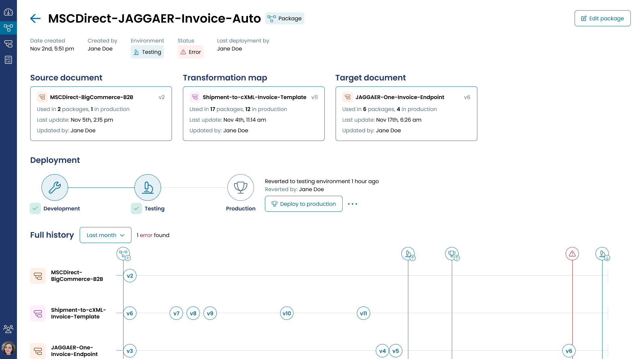Screen dimensions: 644x359
Task: Click the Testing microscope stage icon
Action: point(148,187)
